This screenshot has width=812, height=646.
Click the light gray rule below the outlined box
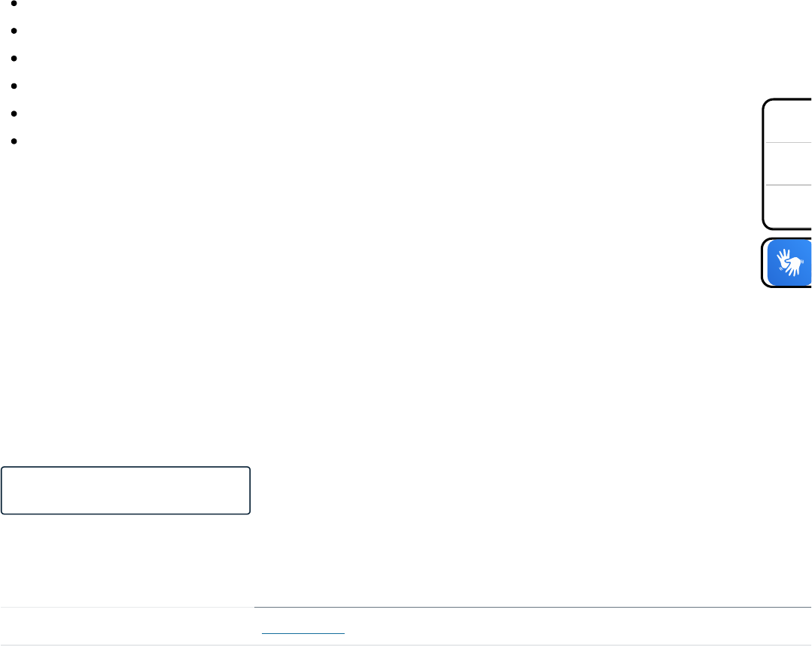pos(127,607)
